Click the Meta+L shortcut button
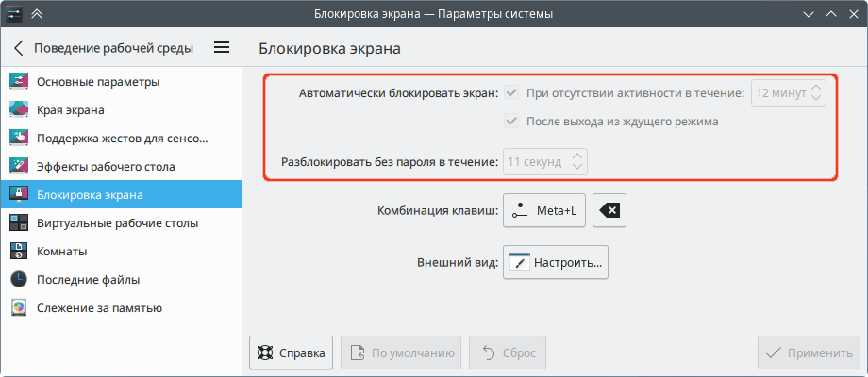The image size is (868, 377). [544, 210]
